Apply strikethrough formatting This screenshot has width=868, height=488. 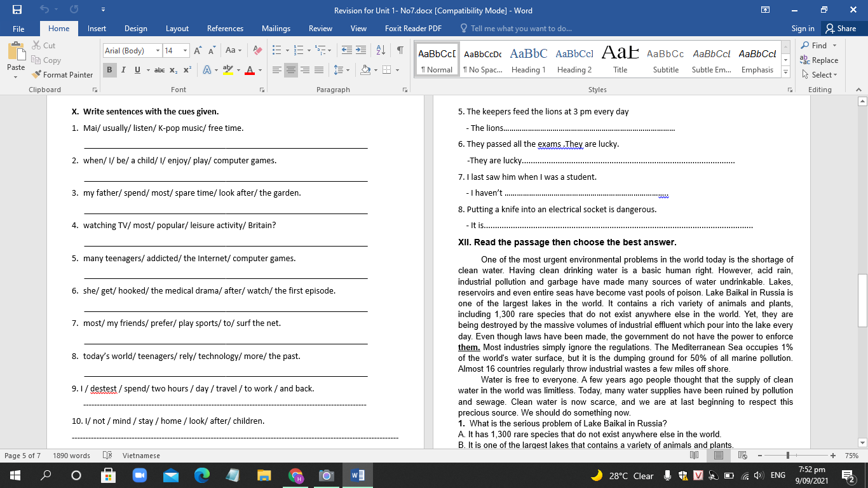pyautogui.click(x=159, y=70)
